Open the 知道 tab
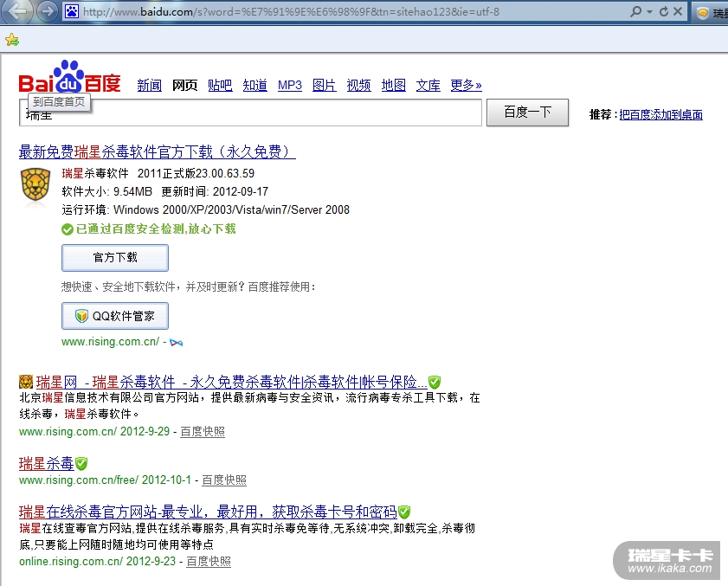Screen dimensions: 728x586 pyautogui.click(x=254, y=86)
